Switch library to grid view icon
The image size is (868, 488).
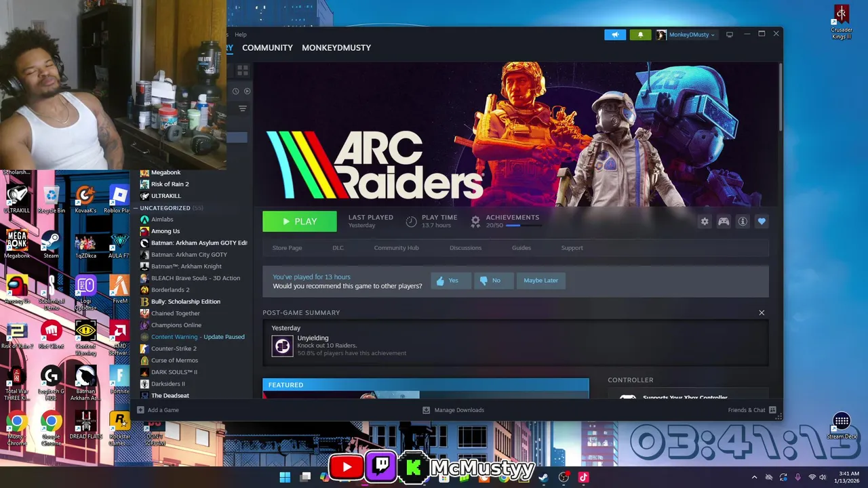tap(242, 70)
